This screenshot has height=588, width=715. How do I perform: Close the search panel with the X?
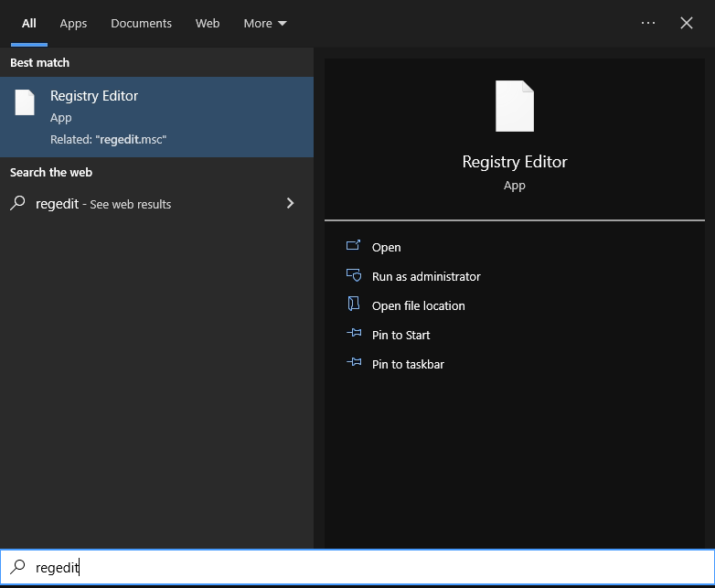(687, 23)
